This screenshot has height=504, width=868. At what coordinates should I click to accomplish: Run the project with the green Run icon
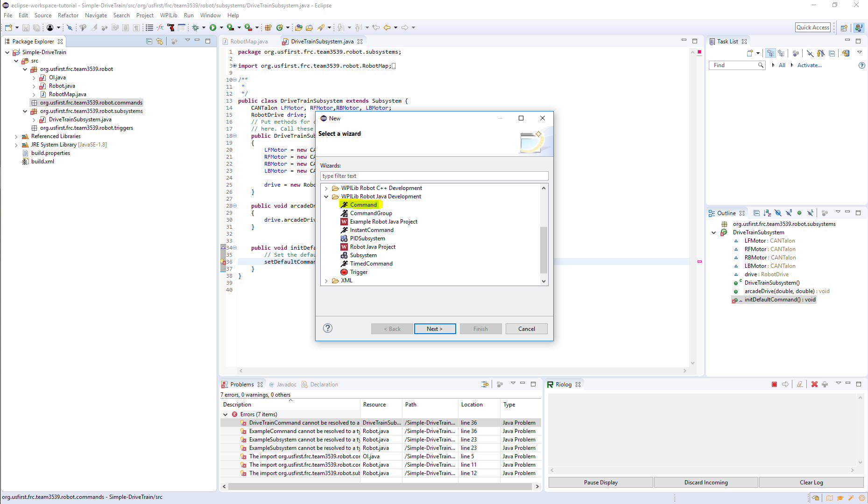214,28
